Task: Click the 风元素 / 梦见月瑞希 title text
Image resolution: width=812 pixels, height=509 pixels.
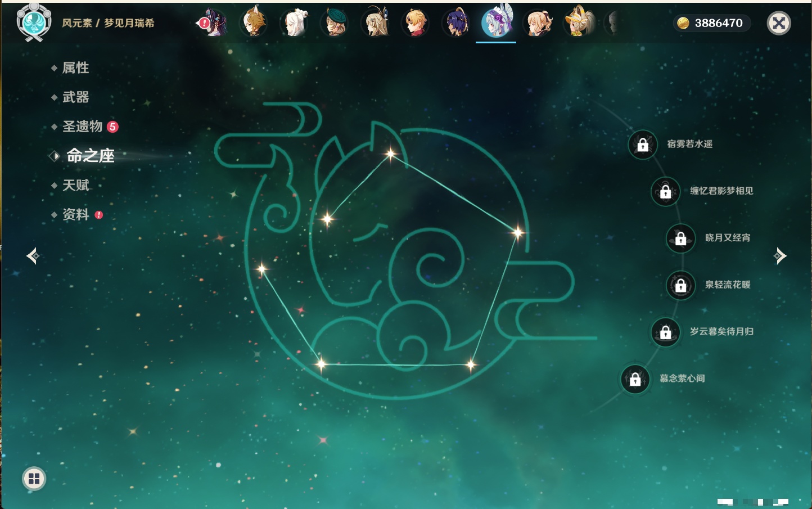Action: (108, 23)
